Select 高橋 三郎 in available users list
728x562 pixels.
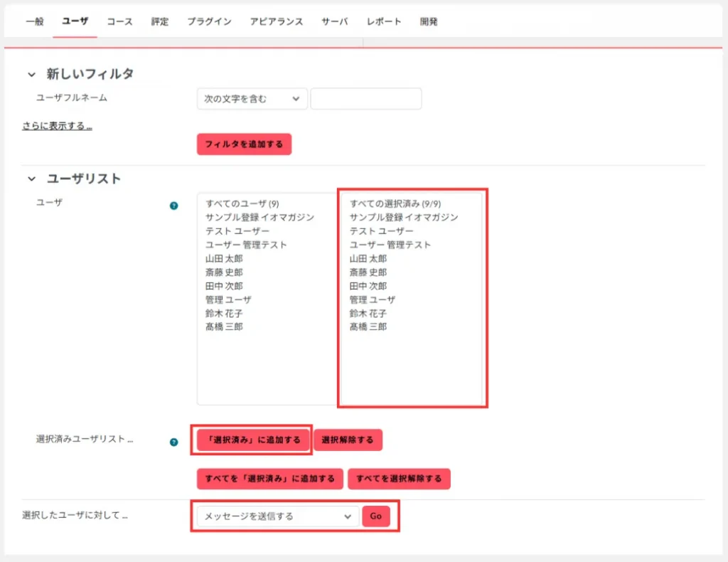coord(224,327)
